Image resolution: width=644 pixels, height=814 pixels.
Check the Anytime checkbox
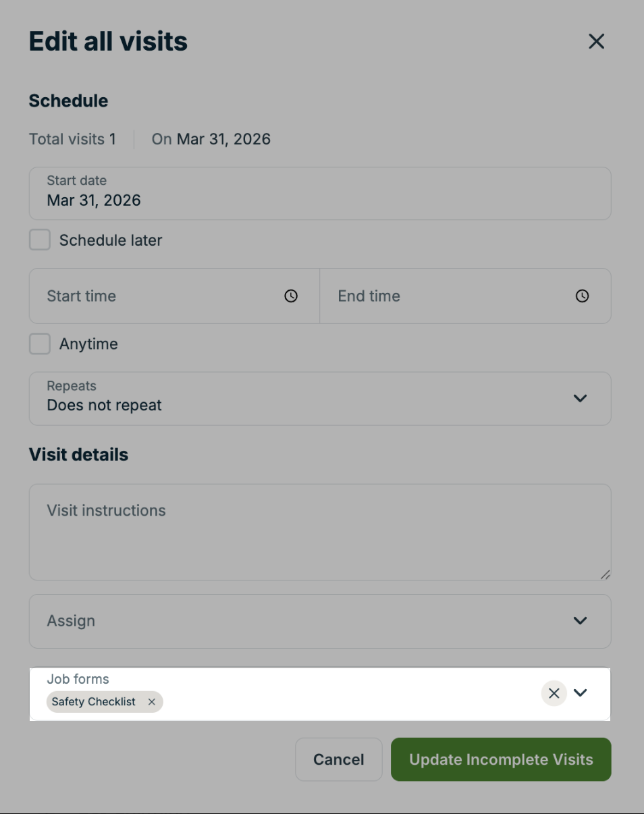click(39, 344)
